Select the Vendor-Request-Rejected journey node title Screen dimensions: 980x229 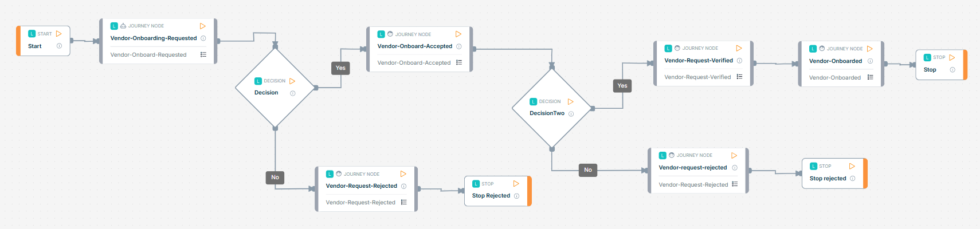(362, 186)
